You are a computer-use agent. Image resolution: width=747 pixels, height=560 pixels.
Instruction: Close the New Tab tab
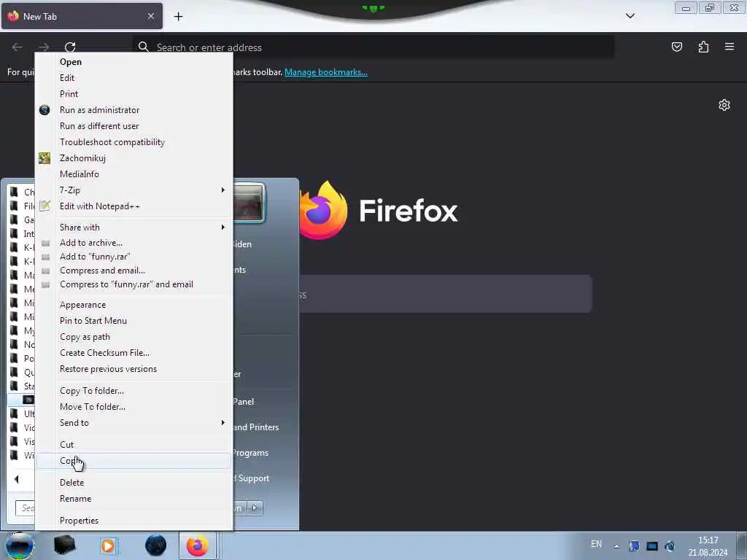pyautogui.click(x=150, y=16)
